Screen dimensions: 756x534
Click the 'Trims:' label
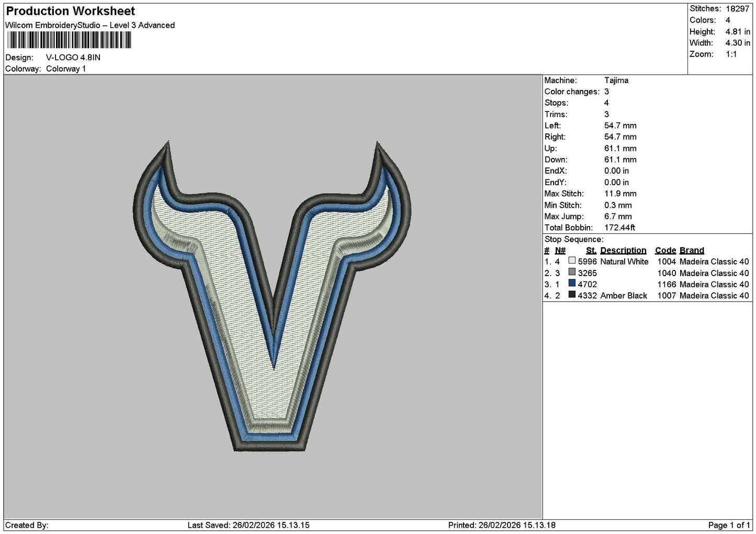point(556,115)
